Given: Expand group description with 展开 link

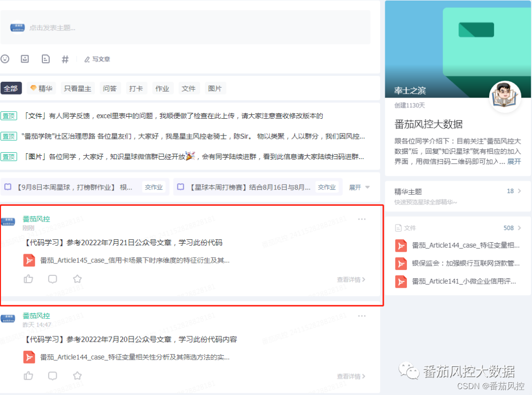Looking at the screenshot, I should pos(514,162).
